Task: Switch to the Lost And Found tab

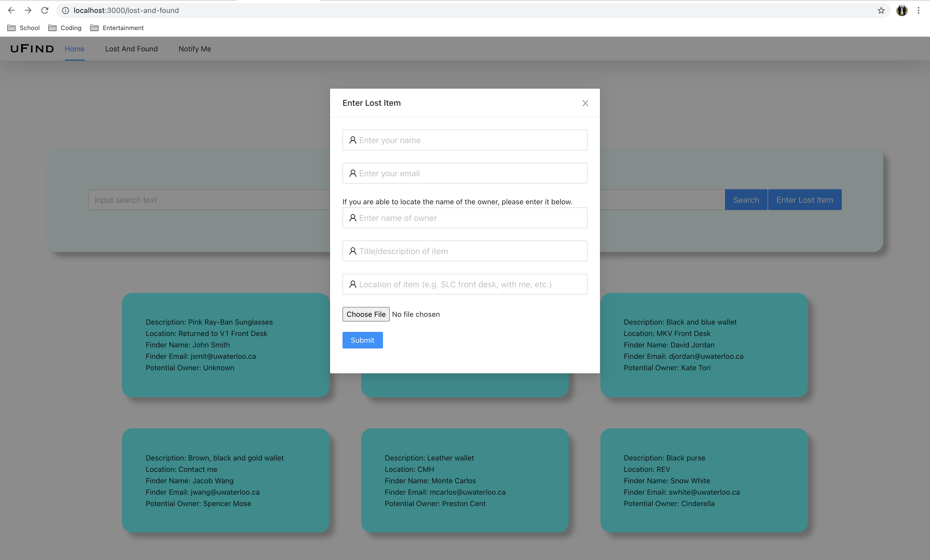Action: (x=131, y=49)
